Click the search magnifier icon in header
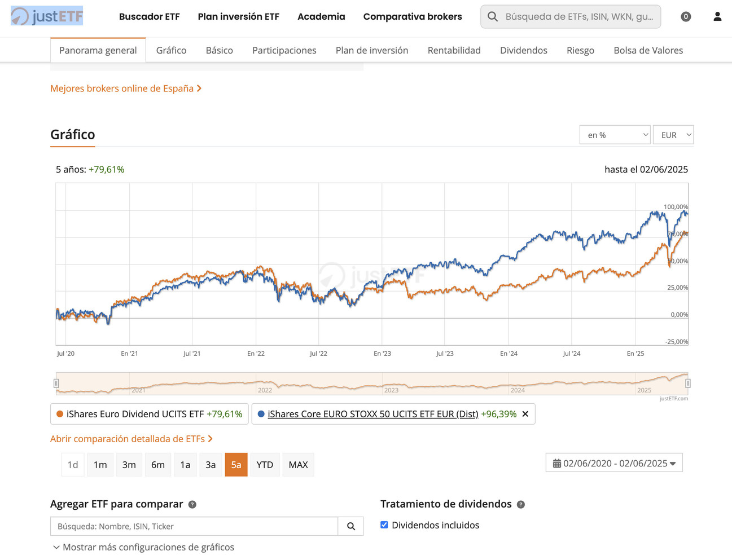 pos(493,17)
